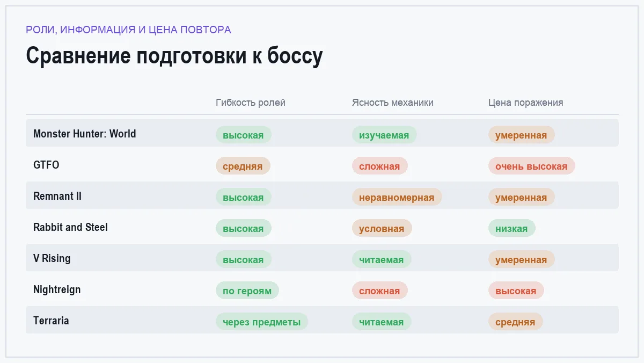The height and width of the screenshot is (363, 644).
Task: Select the row name "V Rising"
Action: (52, 258)
